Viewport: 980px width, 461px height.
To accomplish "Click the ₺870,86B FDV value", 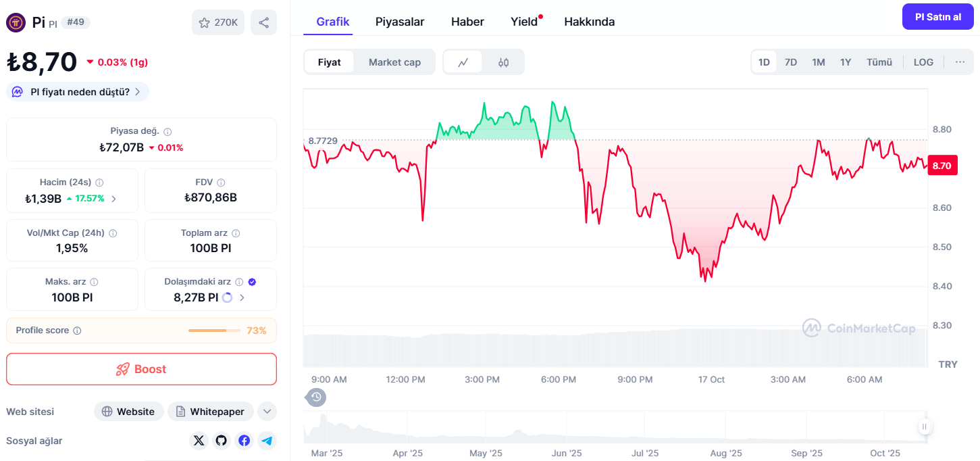I will (211, 198).
